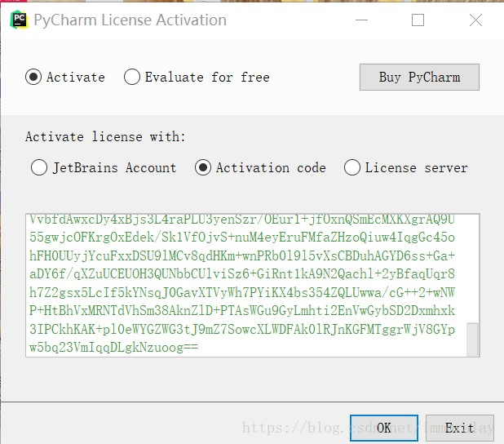
Task: Minimize the License Activation window
Action: [361, 20]
